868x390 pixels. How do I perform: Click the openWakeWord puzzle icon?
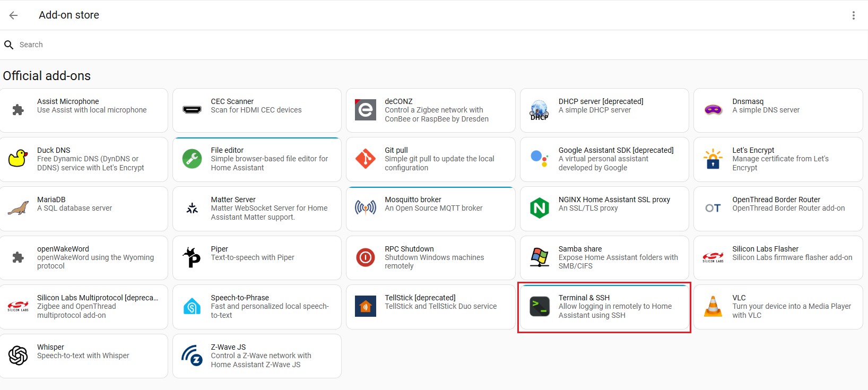18,257
